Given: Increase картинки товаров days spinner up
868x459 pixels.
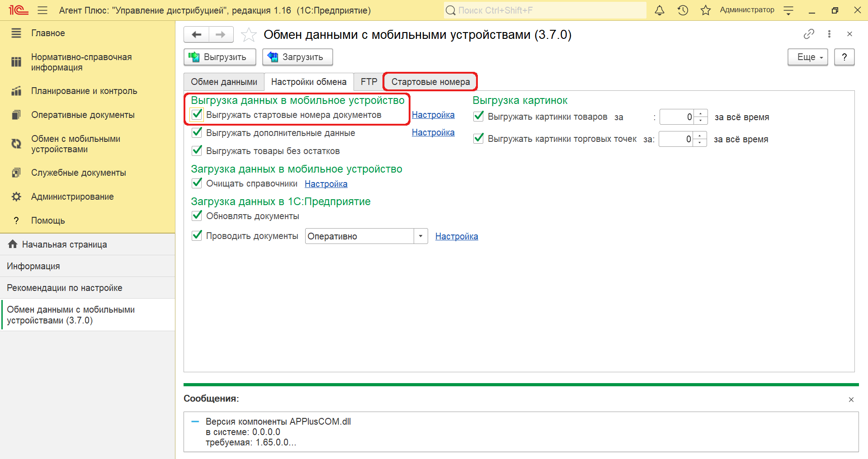Looking at the screenshot, I should click(700, 113).
